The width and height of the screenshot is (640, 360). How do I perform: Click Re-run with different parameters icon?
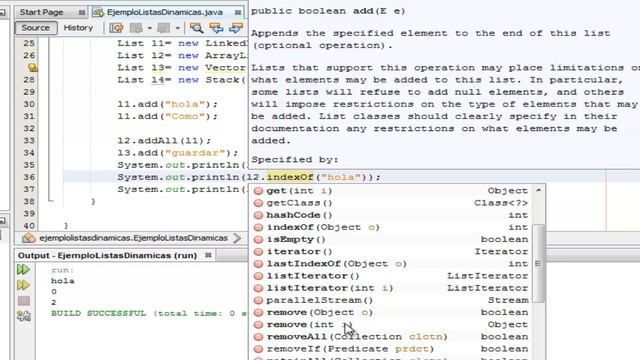click(x=23, y=285)
